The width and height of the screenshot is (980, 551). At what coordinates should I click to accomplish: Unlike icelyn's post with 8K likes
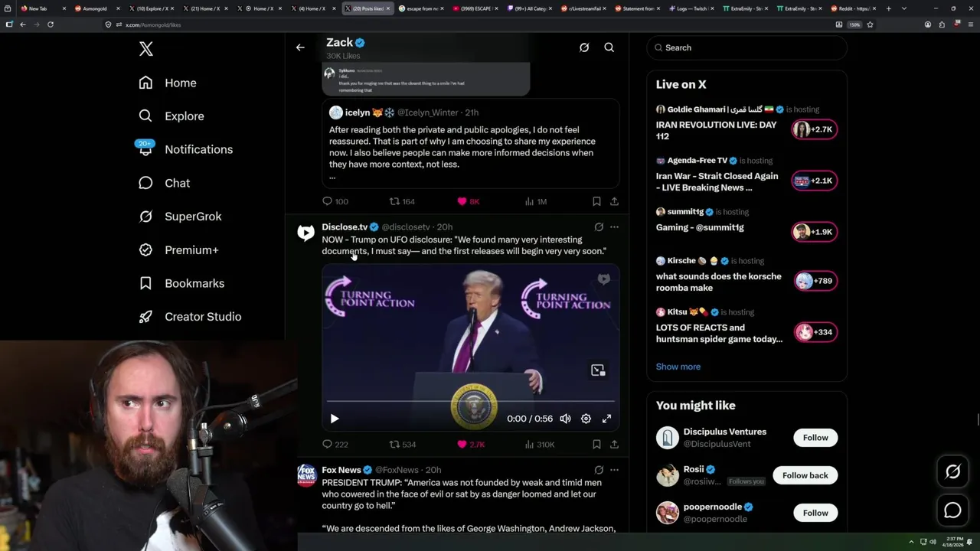(468, 201)
